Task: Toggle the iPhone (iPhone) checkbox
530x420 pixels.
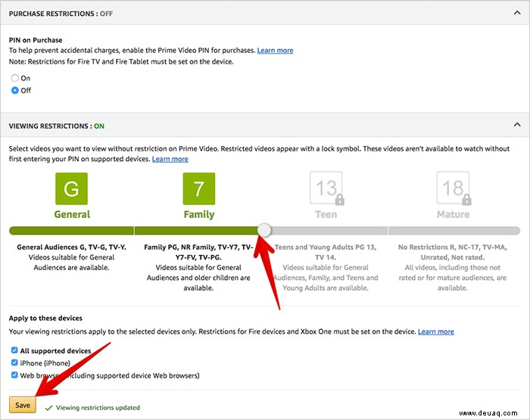Action: (x=14, y=362)
